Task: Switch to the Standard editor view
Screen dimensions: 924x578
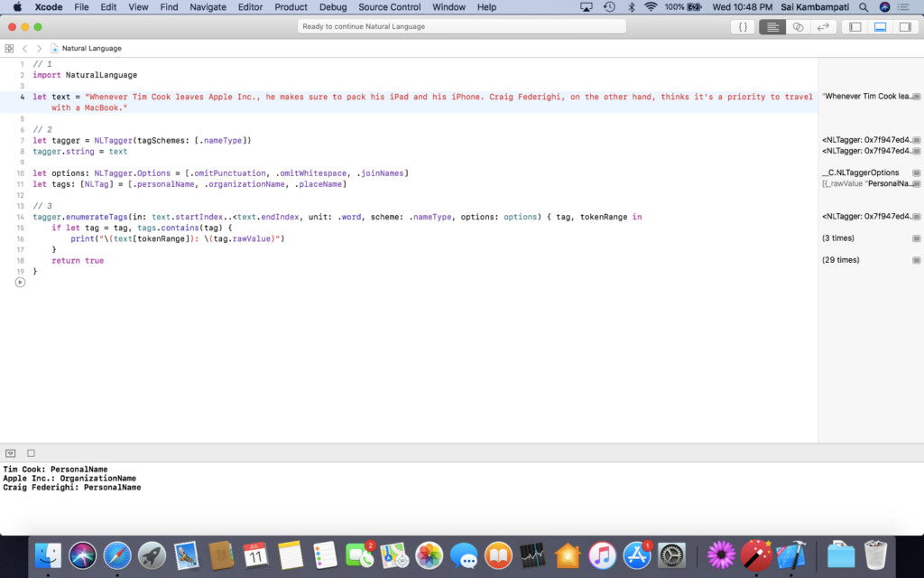Action: [x=772, y=26]
